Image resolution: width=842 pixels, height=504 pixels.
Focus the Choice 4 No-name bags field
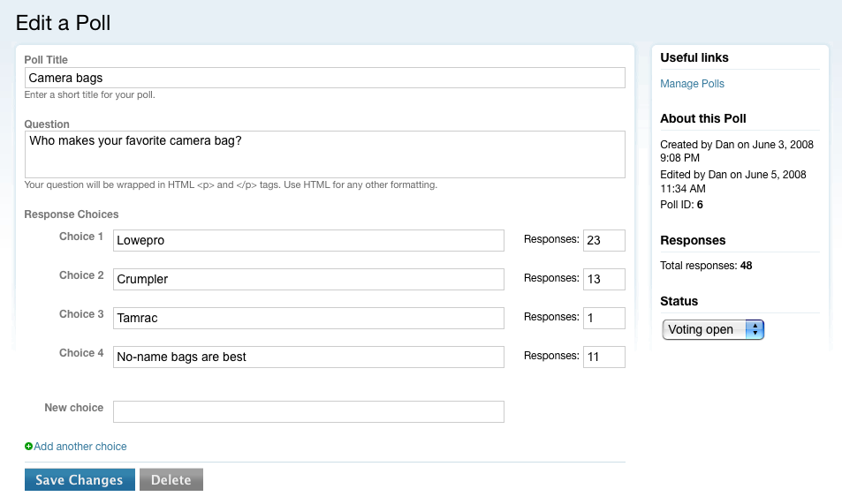point(308,357)
